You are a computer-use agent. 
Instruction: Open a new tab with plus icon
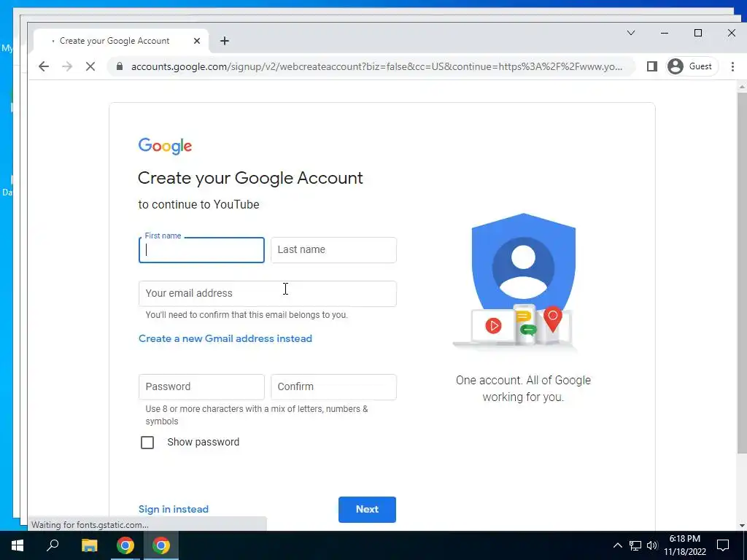225,41
